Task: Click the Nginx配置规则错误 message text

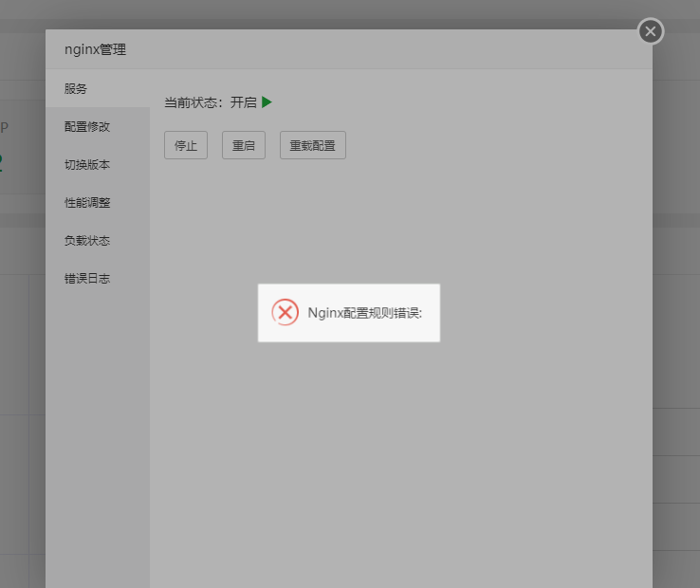Action: pos(365,313)
